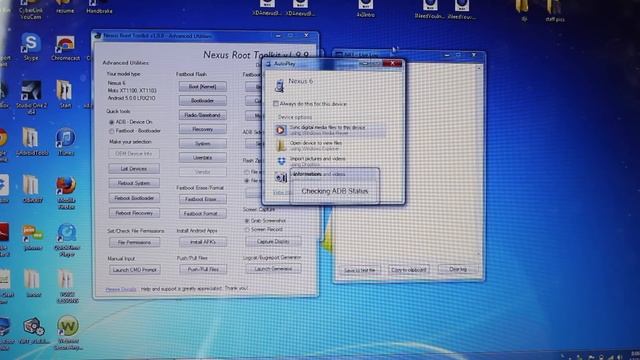
Task: Close the AutoPlay dialog
Action: (x=392, y=63)
